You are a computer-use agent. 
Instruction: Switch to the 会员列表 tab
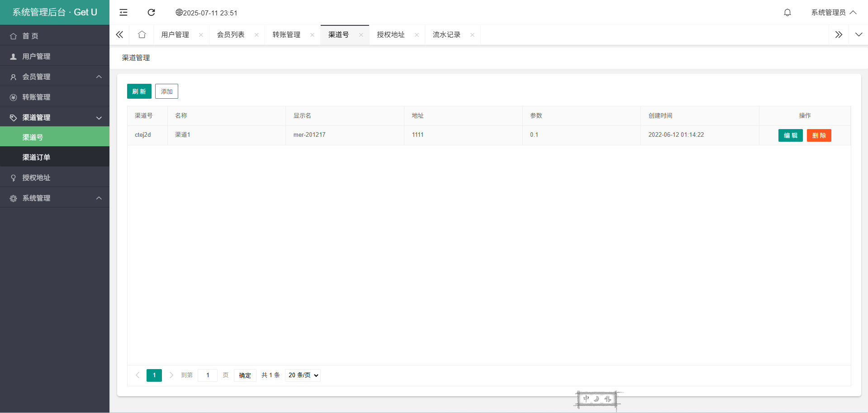point(231,35)
